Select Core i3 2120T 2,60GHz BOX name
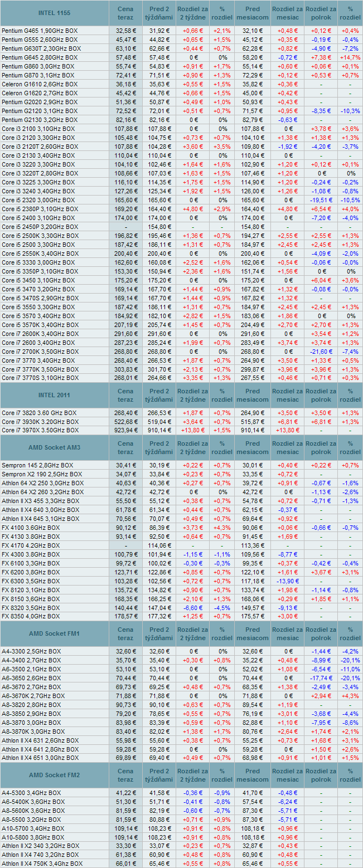This screenshot has height=868, width=363. pyautogui.click(x=40, y=147)
